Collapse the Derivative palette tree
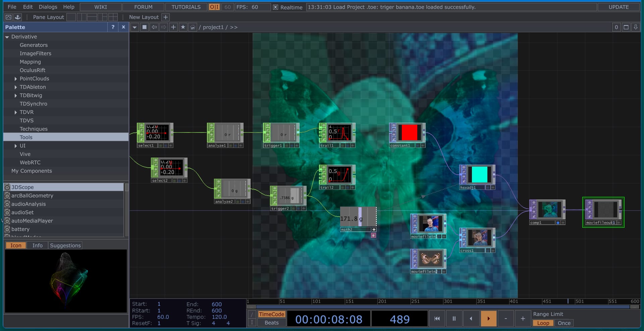Image resolution: width=644 pixels, height=331 pixels. coord(7,37)
